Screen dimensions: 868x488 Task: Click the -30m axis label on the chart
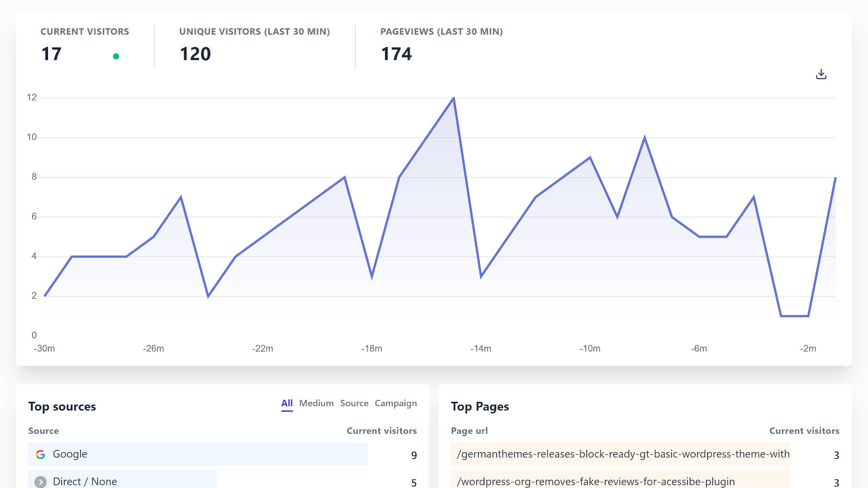[x=45, y=348]
